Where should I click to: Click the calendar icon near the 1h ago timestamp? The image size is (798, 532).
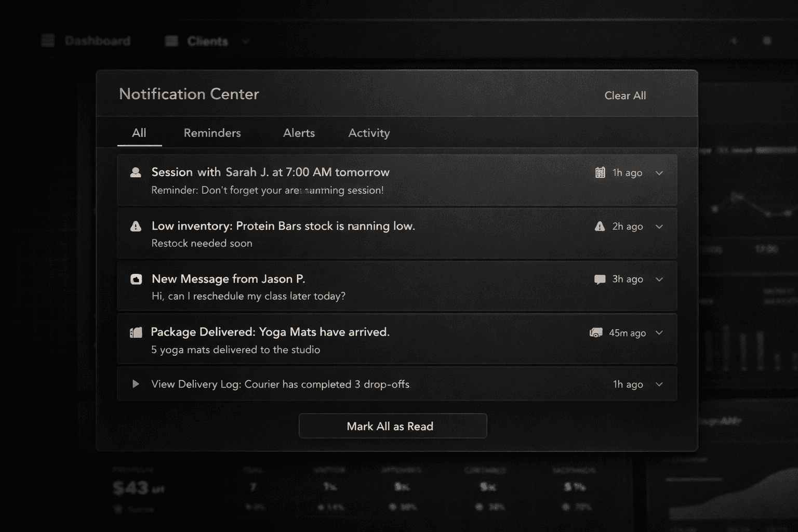click(x=600, y=172)
